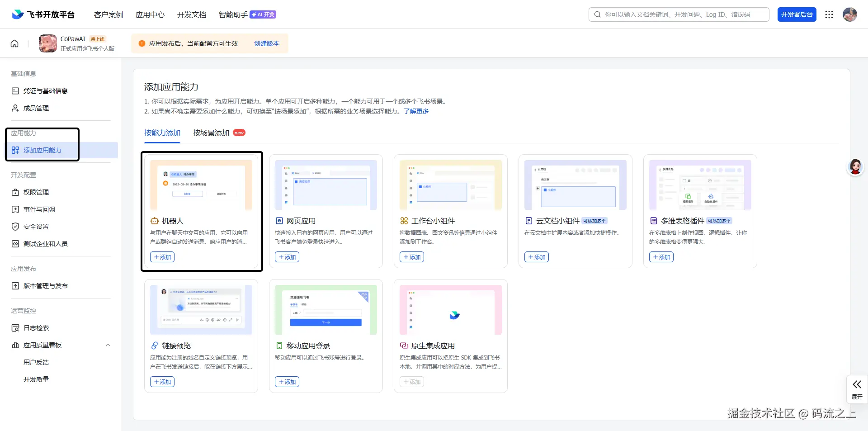Open the 了解更多 link
The width and height of the screenshot is (868, 431).
point(416,111)
